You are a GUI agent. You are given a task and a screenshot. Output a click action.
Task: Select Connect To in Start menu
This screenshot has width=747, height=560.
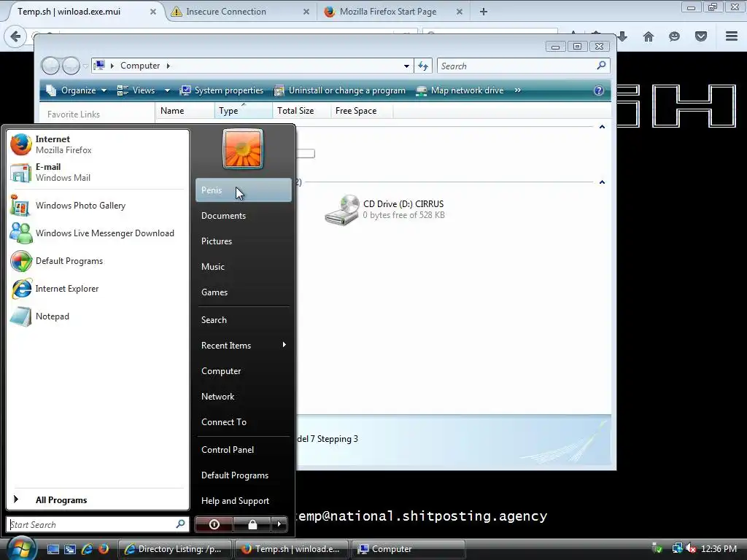point(243,422)
